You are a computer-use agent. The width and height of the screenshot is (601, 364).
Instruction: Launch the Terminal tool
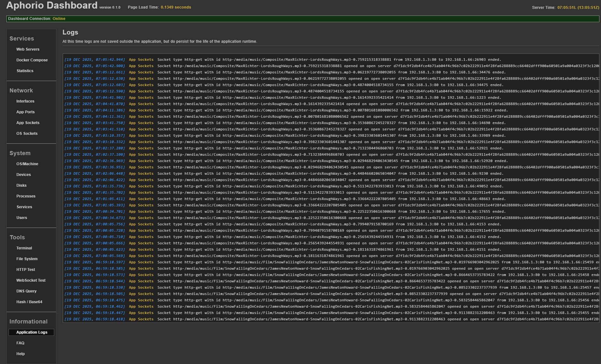(x=24, y=248)
